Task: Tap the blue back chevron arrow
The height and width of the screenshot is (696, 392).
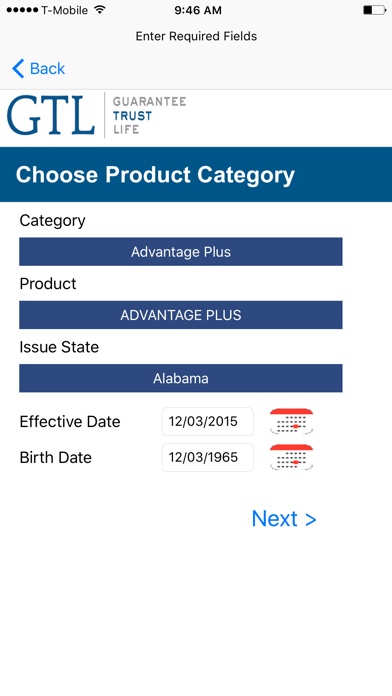Action: pos(18,69)
